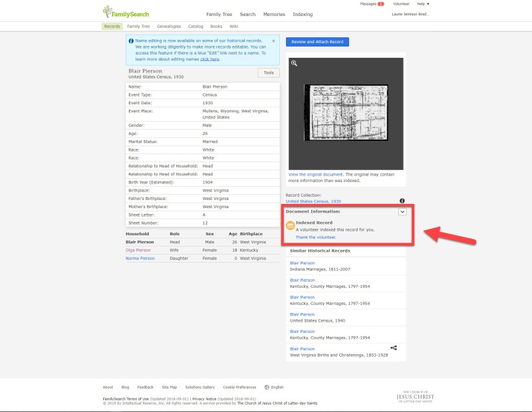Open Blair Pierson United States Census 1940 record
The image size is (532, 412).
click(x=303, y=315)
